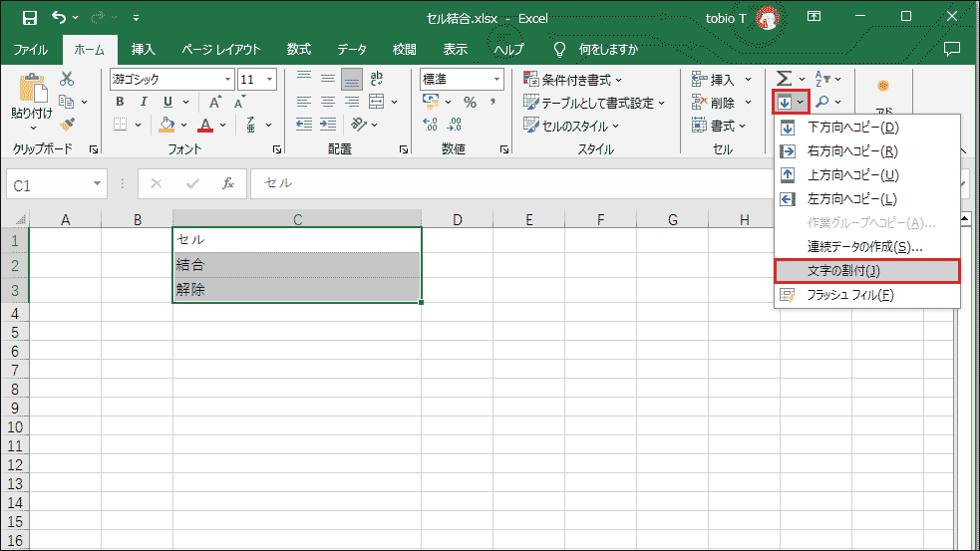Click the top vertical align icon
The image size is (980, 551).
click(304, 78)
